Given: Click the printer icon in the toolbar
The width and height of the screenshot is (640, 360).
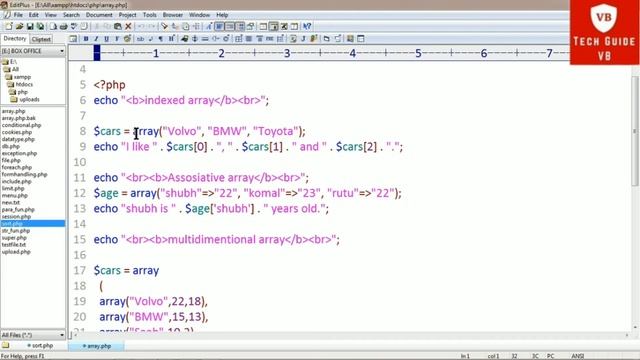Looking at the screenshot, I should click(x=63, y=27).
